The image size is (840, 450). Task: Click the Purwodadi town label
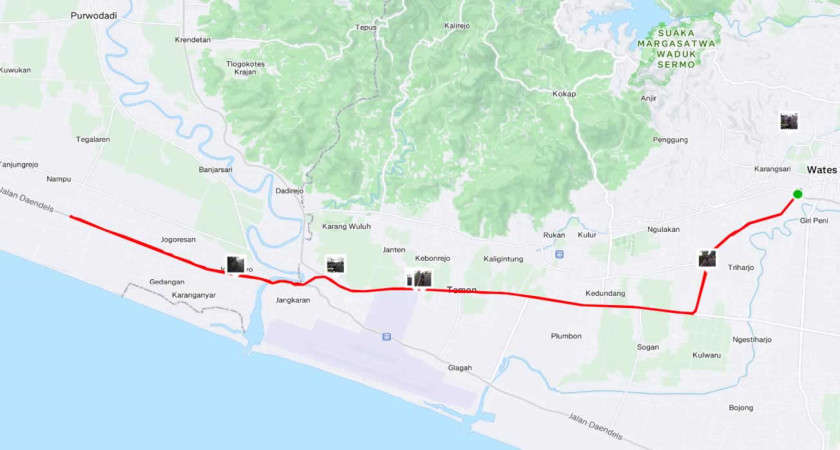point(94,16)
